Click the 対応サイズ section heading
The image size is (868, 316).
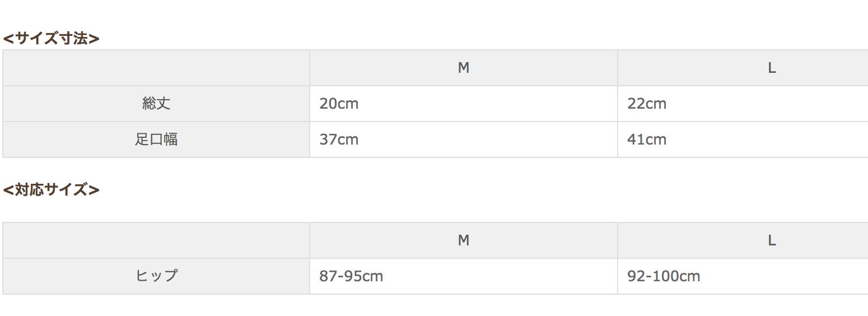51,190
